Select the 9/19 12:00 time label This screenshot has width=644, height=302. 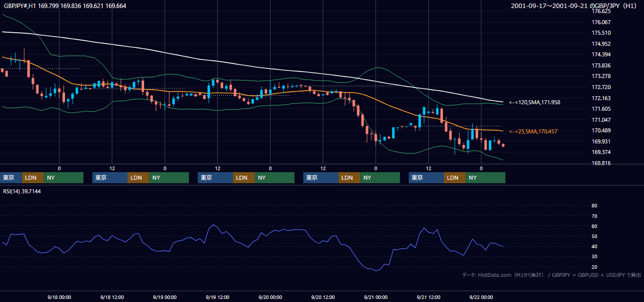[217, 297]
